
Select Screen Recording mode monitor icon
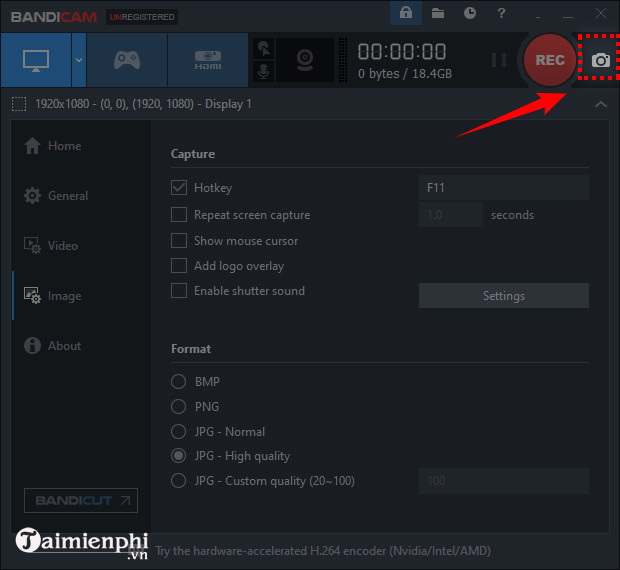click(36, 60)
